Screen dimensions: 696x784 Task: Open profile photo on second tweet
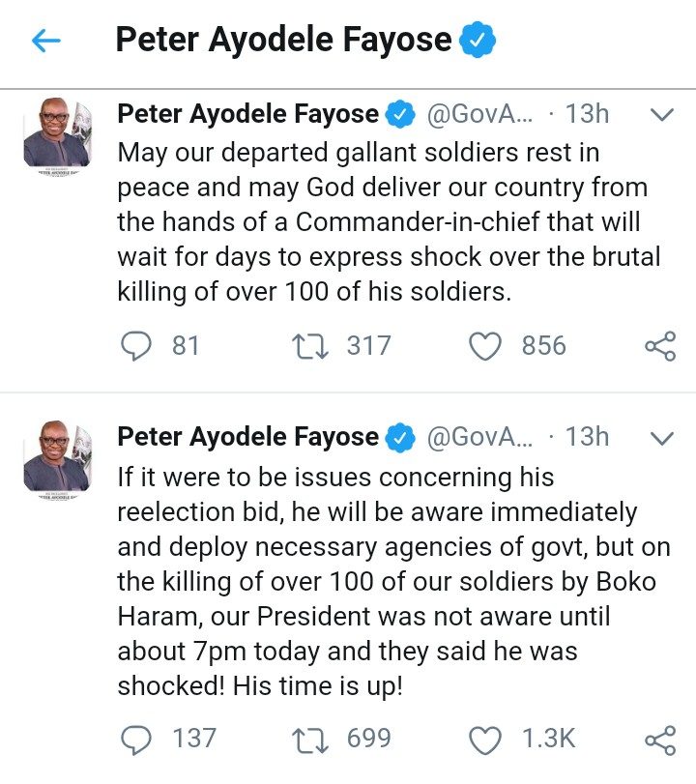click(x=57, y=457)
